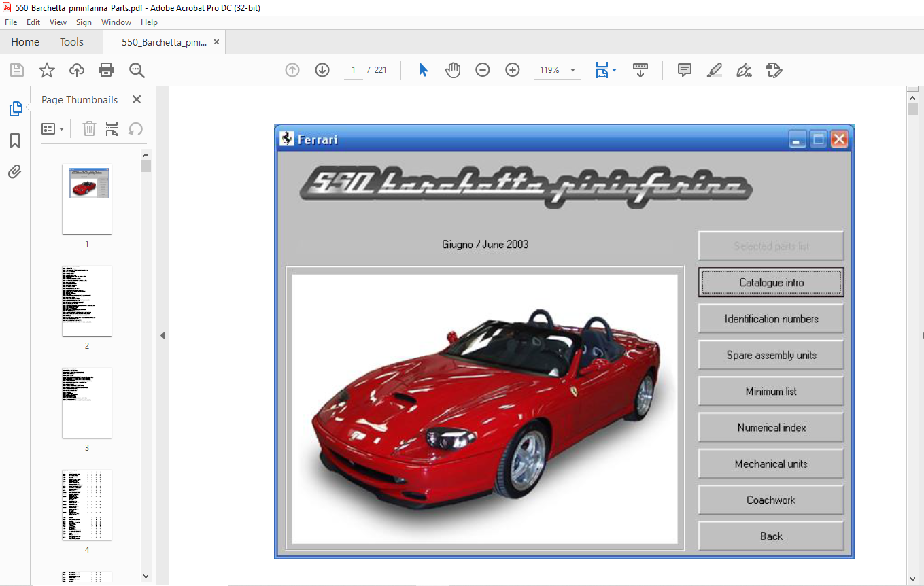This screenshot has height=586, width=924.
Task: Close the 550_Barchetta document tab
Action: [x=216, y=42]
